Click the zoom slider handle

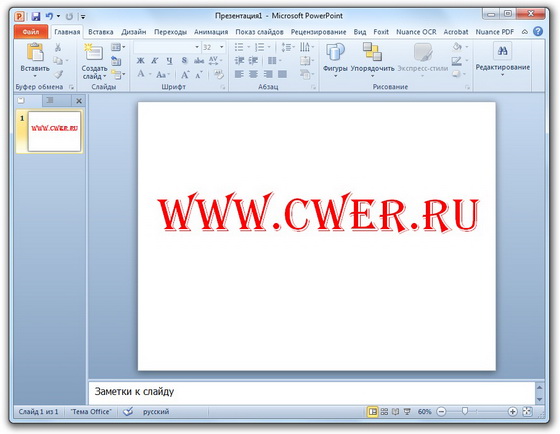pos(465,411)
